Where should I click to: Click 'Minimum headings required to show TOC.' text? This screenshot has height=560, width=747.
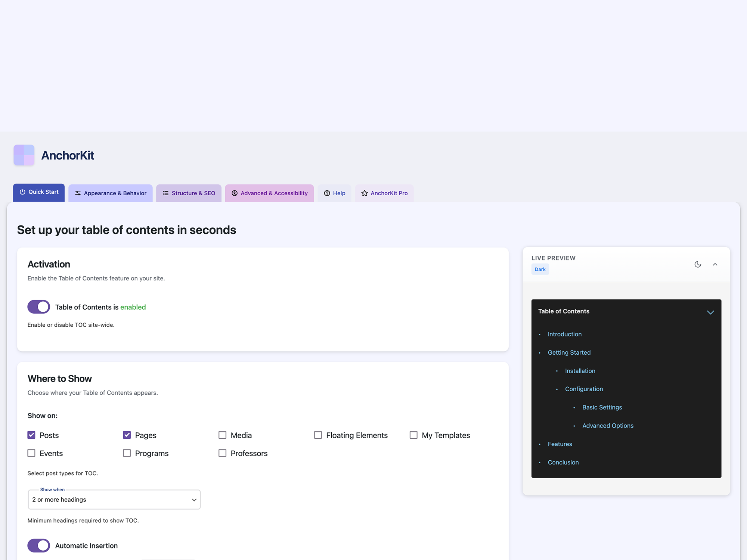(83, 520)
